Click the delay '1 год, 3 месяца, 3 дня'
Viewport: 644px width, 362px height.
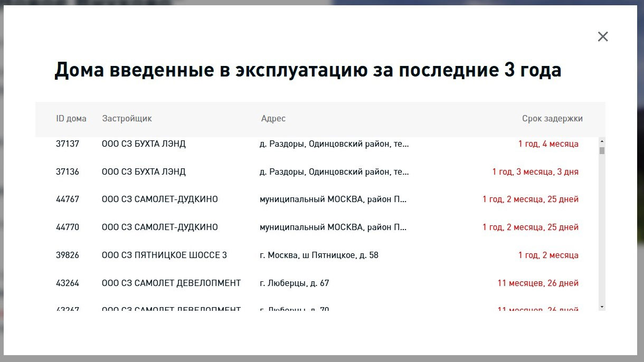click(535, 172)
